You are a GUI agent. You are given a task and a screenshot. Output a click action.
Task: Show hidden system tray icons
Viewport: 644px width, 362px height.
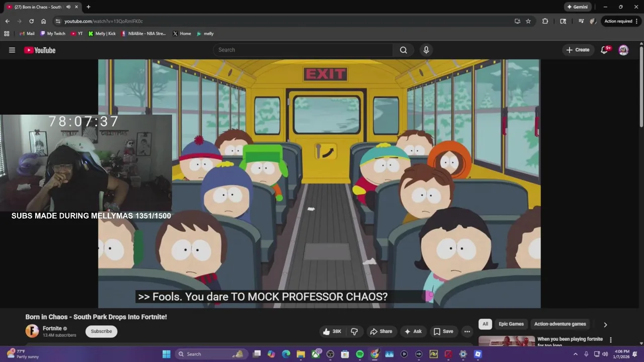point(576,354)
